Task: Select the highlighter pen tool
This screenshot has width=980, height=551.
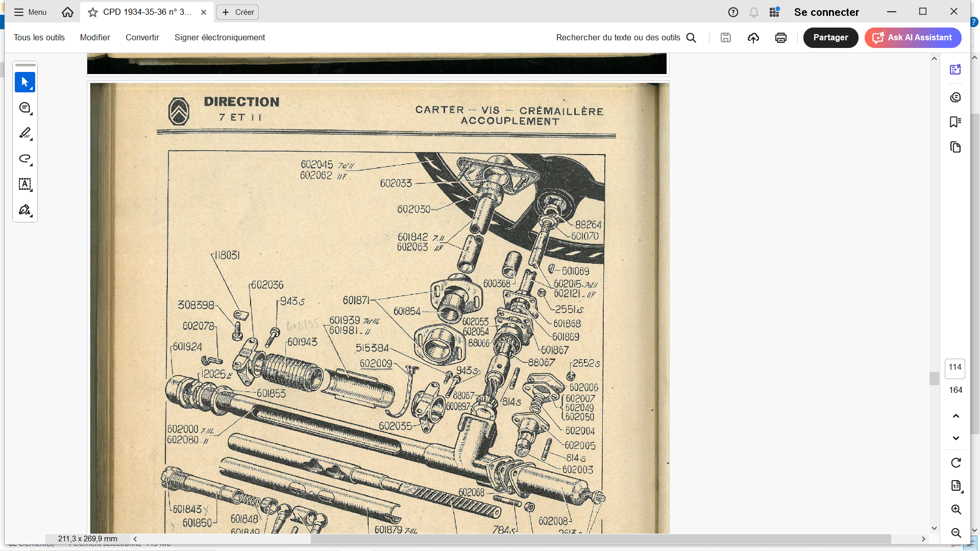Action: point(24,133)
